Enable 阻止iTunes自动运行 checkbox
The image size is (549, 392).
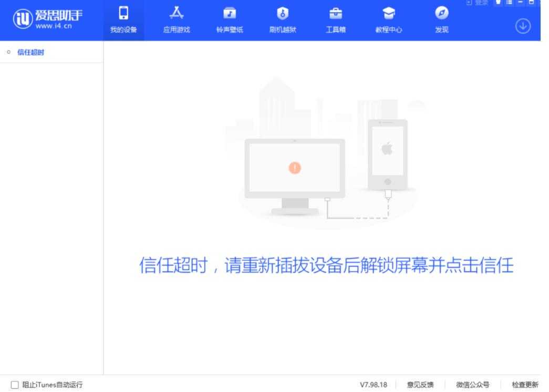coord(15,385)
